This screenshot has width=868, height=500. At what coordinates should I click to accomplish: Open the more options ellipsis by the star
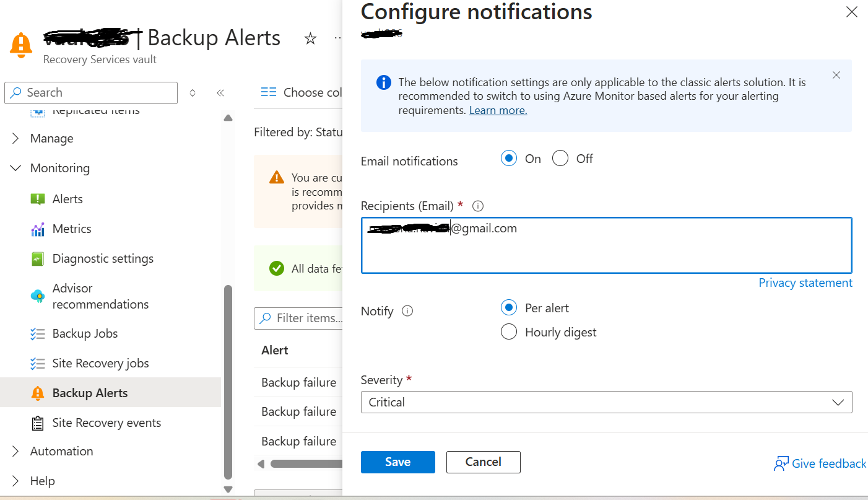(338, 38)
